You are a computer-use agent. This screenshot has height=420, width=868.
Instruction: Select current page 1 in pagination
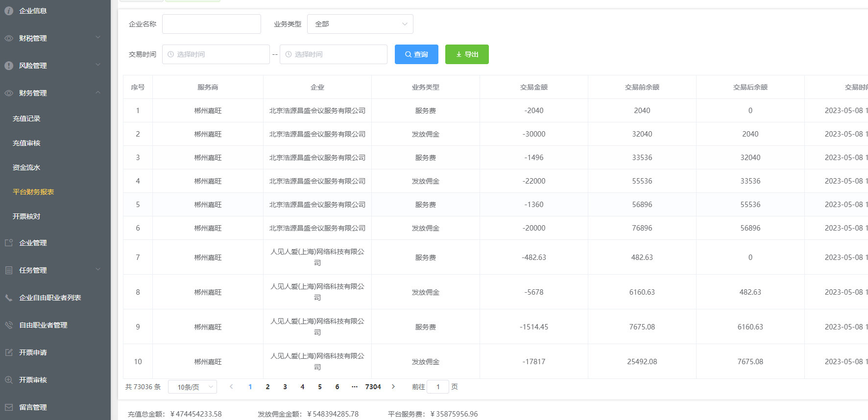tap(250, 387)
